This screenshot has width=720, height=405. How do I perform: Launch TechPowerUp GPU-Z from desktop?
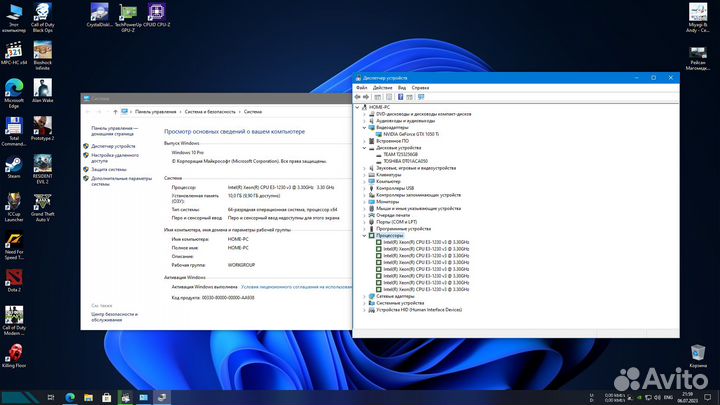click(128, 17)
